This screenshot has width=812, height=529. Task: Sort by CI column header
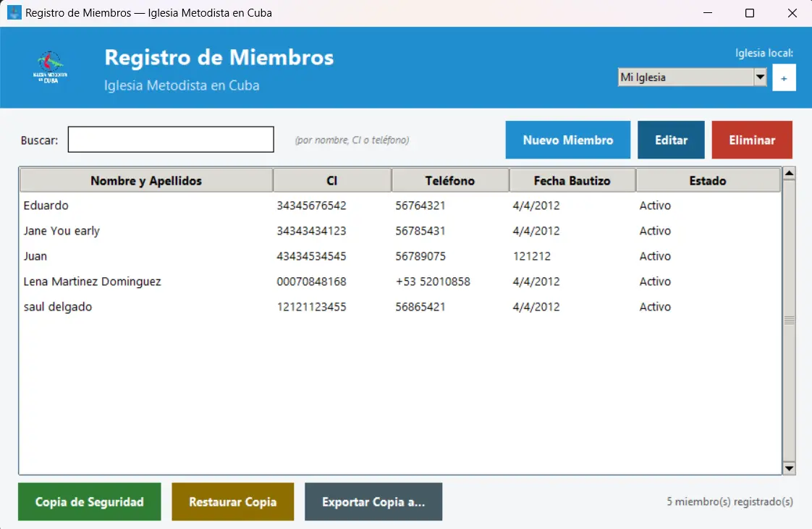(332, 181)
